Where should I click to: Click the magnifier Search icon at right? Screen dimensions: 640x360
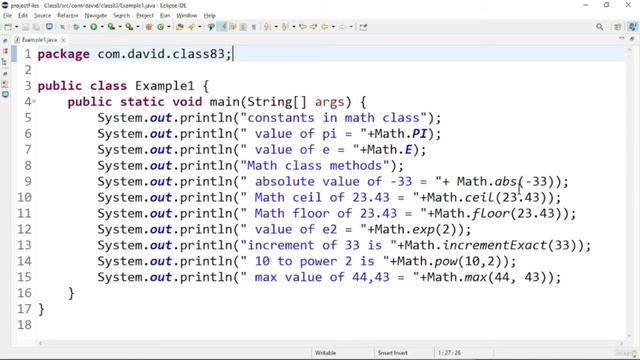tap(600, 27)
